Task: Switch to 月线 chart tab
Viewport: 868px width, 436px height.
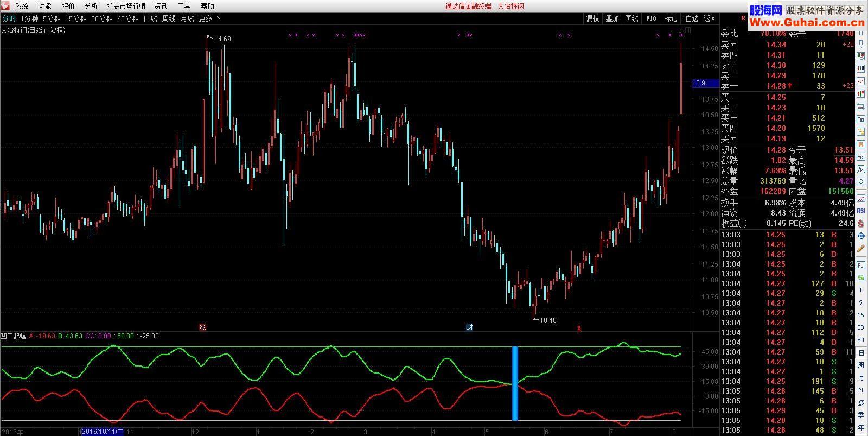Action: [x=187, y=18]
